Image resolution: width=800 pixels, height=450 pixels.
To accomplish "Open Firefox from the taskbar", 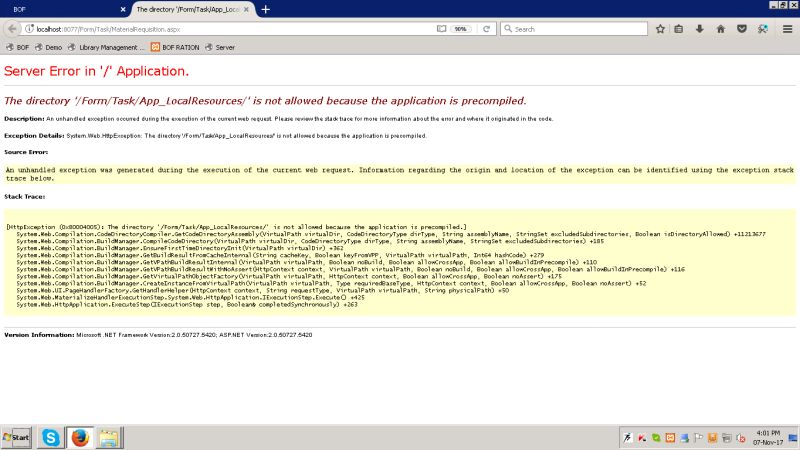I will click(80, 437).
